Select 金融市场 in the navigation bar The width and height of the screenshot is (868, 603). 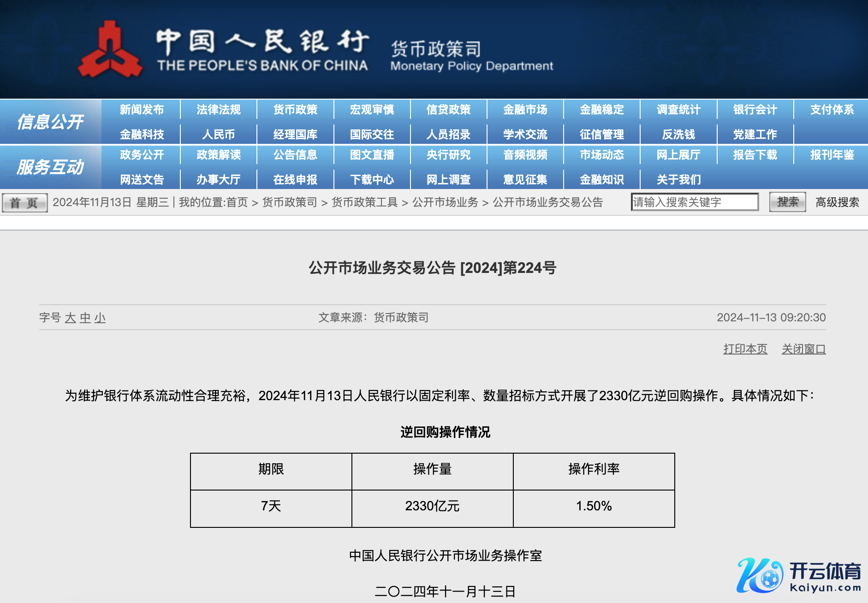pyautogui.click(x=525, y=110)
